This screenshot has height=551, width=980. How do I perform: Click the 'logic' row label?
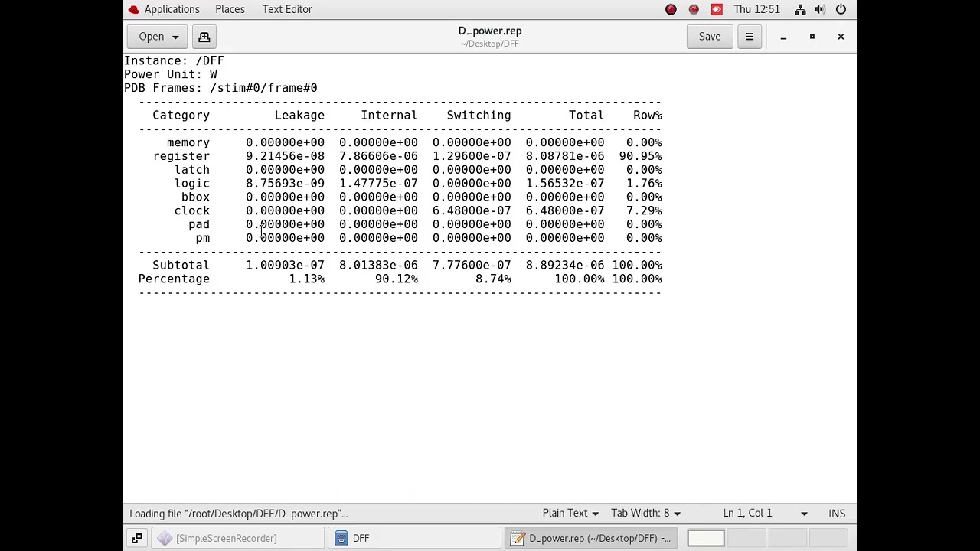[191, 184]
